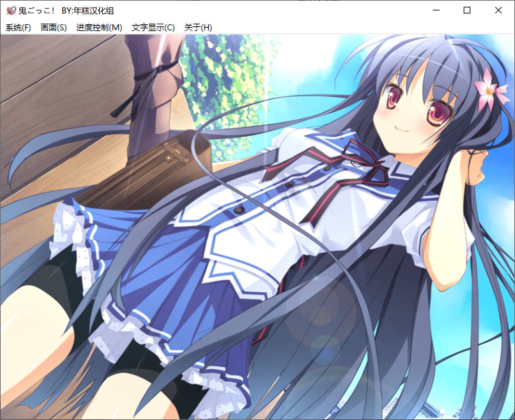The image size is (515, 420).
Task: Click the window title text 鬼ごっこ!
Action: (x=36, y=11)
